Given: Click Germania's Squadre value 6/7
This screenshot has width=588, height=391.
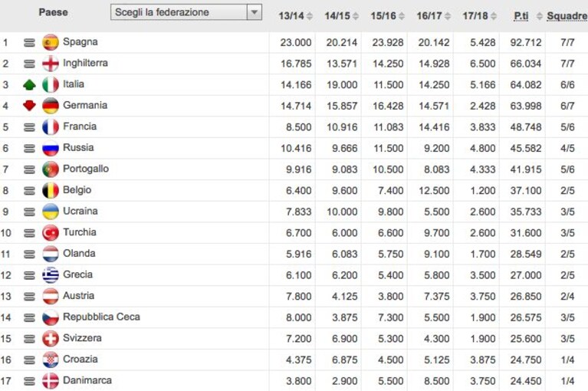Looking at the screenshot, I should pyautogui.click(x=567, y=106).
